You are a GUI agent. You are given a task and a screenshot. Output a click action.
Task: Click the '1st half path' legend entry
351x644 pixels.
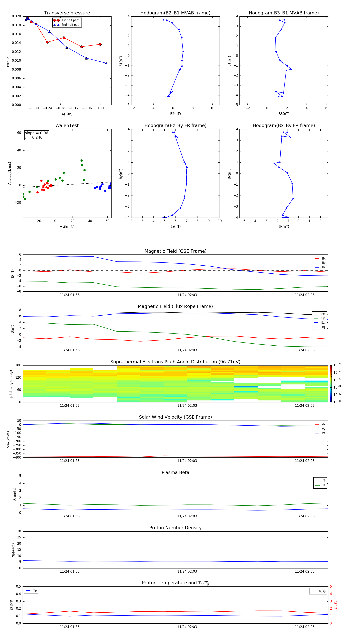click(67, 20)
